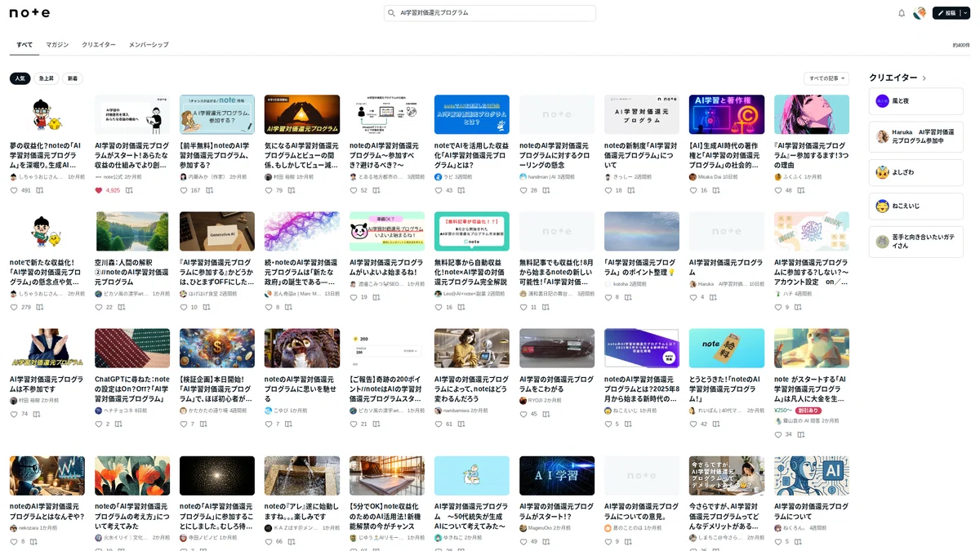The image size is (980, 551).
Task: Expand the クリエイター section chevron
Action: (924, 78)
